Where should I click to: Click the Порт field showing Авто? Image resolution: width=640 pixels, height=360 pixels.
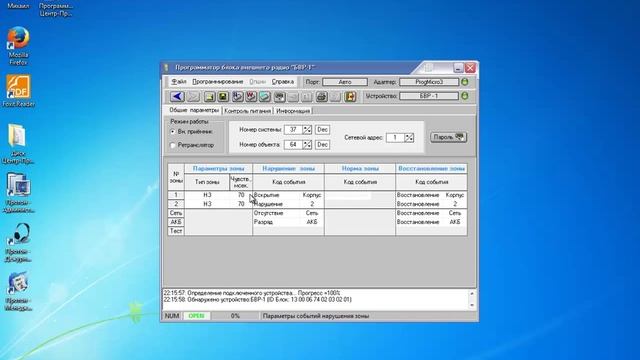(345, 82)
